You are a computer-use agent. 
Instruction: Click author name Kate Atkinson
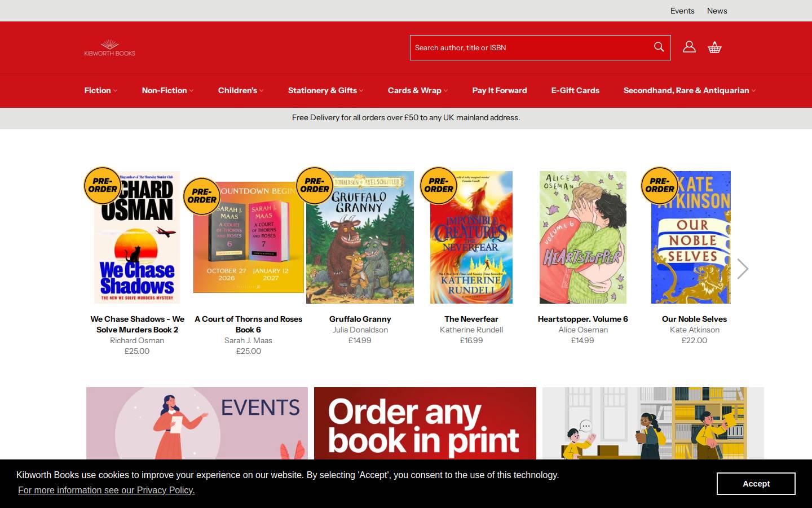click(x=694, y=330)
